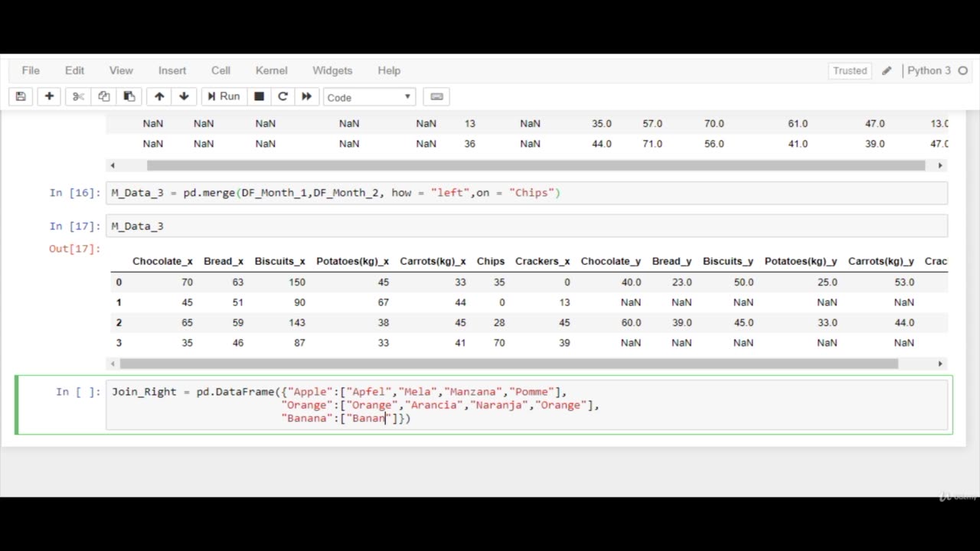Click the Biscuits_y column header
Image resolution: width=980 pixels, height=551 pixels.
(x=728, y=261)
